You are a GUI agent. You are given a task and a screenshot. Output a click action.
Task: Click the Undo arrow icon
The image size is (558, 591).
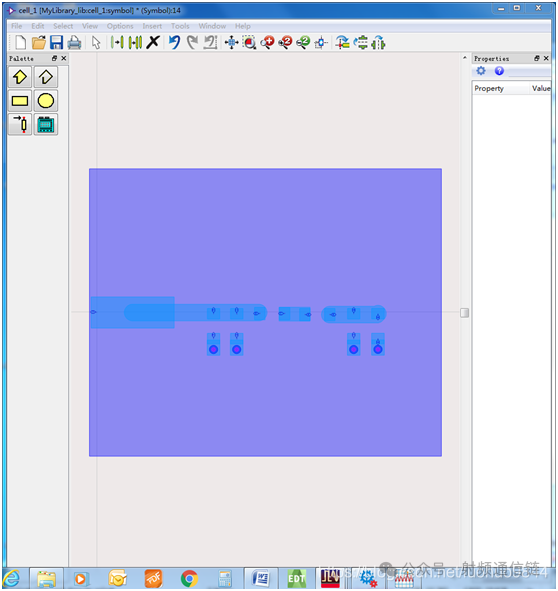[174, 42]
